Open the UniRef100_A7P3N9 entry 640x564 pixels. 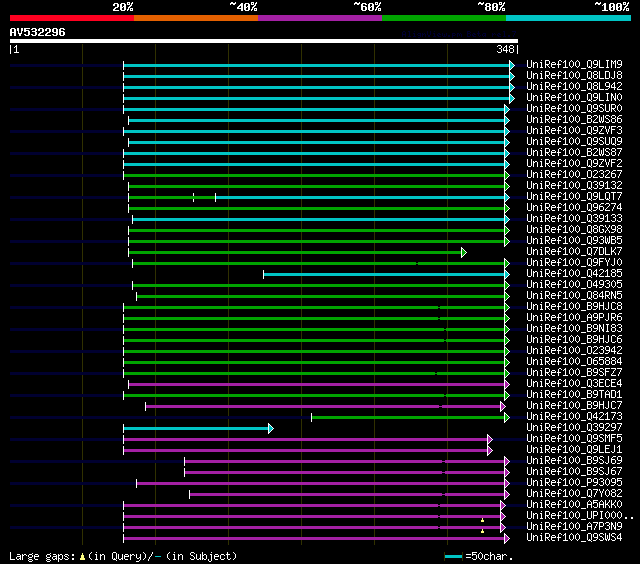pyautogui.click(x=574, y=527)
